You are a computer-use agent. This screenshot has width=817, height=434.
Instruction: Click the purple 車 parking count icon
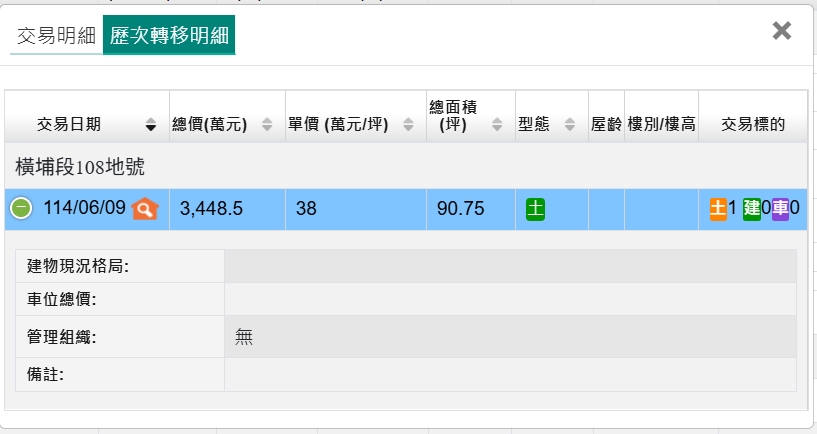pyautogui.click(x=780, y=209)
